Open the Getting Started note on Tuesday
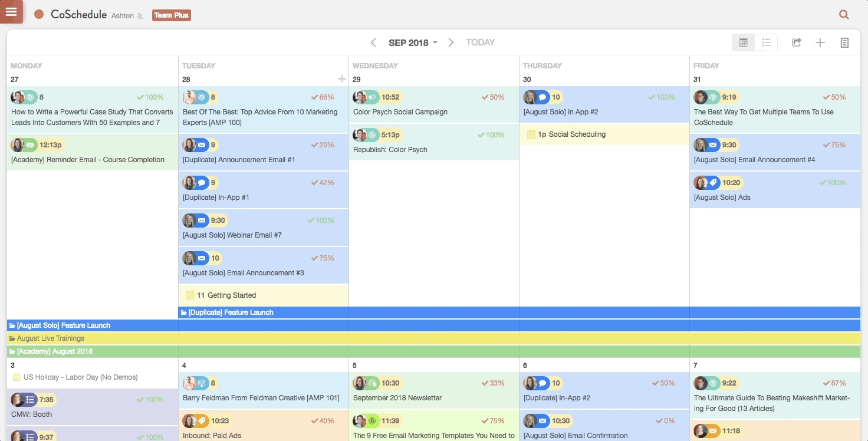The image size is (868, 441). tap(263, 295)
